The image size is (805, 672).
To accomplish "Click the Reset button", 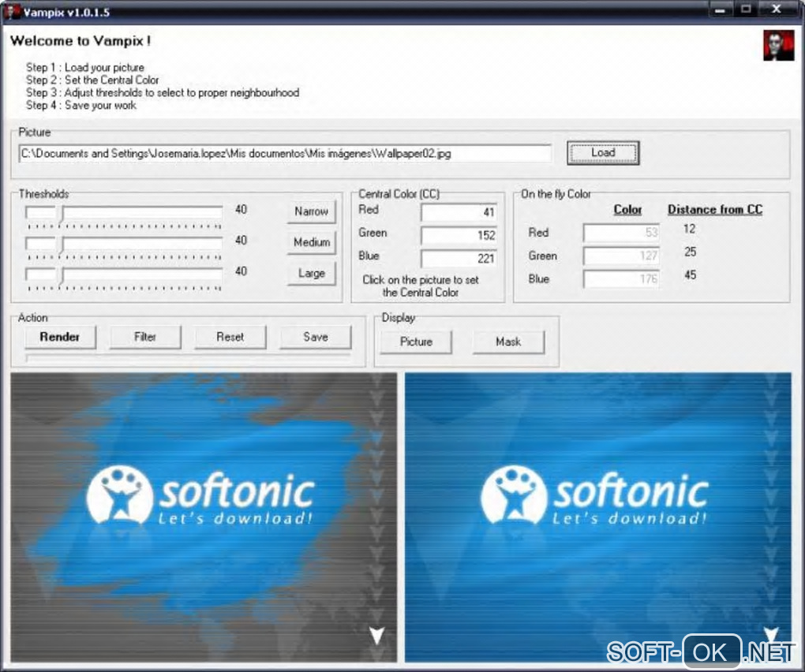I will click(230, 337).
